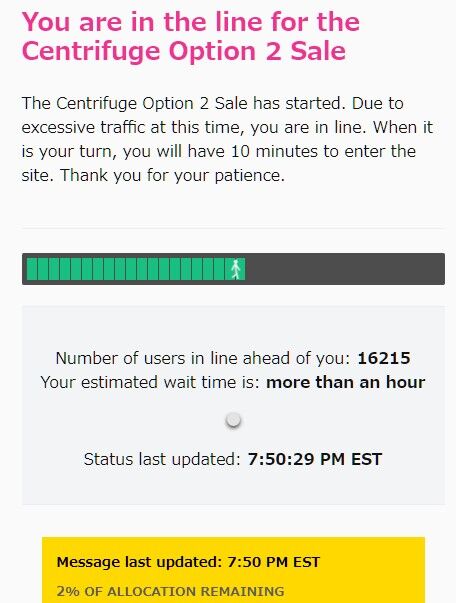Click the green filled portion of queue progress bar
456x603 pixels.
tap(136, 269)
